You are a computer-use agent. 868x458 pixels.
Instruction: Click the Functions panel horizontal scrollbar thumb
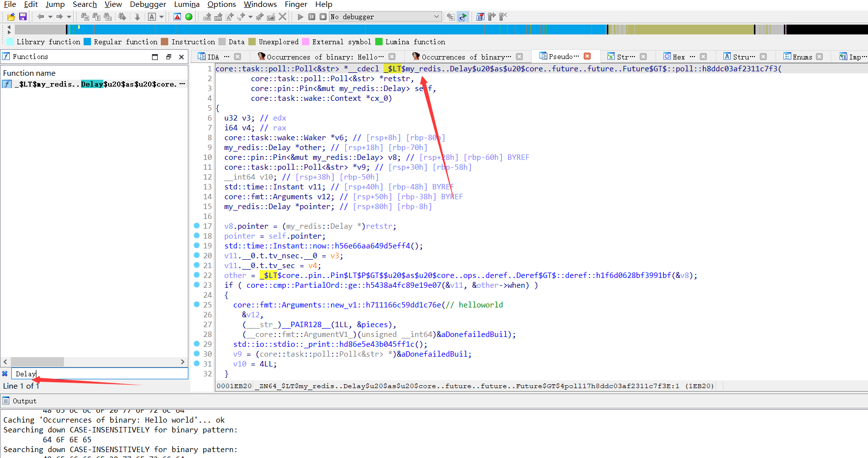[x=37, y=362]
